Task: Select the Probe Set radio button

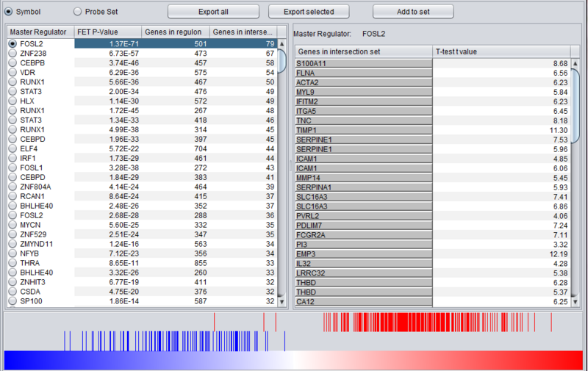Action: pos(77,12)
